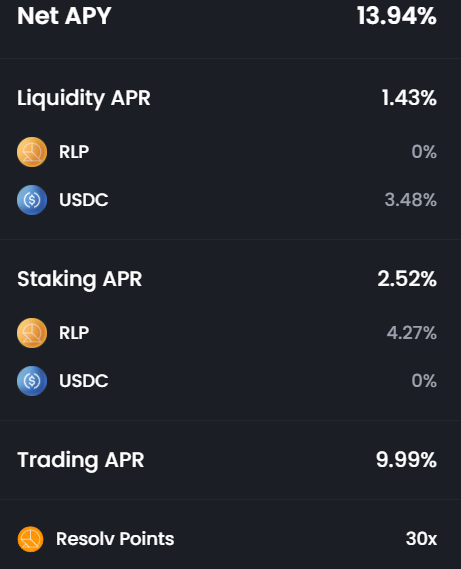Click the USDC icon under Staking APR
The image size is (461, 569).
32,381
